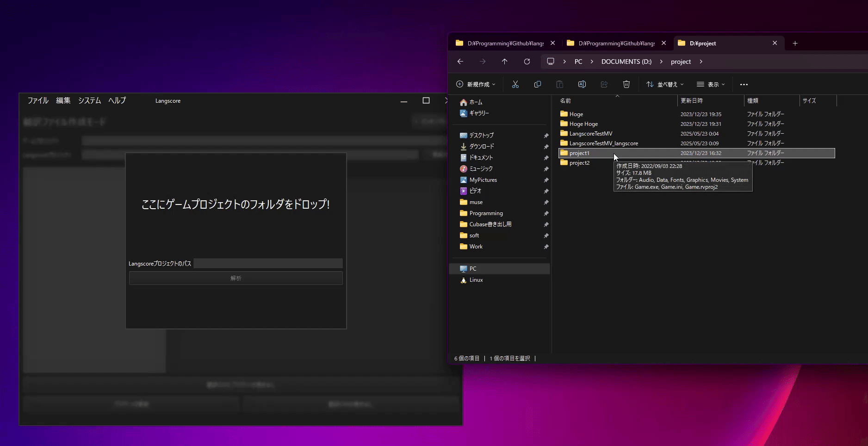This screenshot has height=446, width=868.
Task: Expand chevron after project breadcrumb
Action: click(701, 62)
